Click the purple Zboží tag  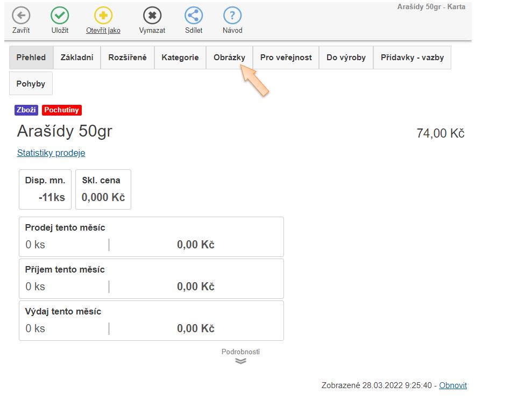pyautogui.click(x=26, y=110)
